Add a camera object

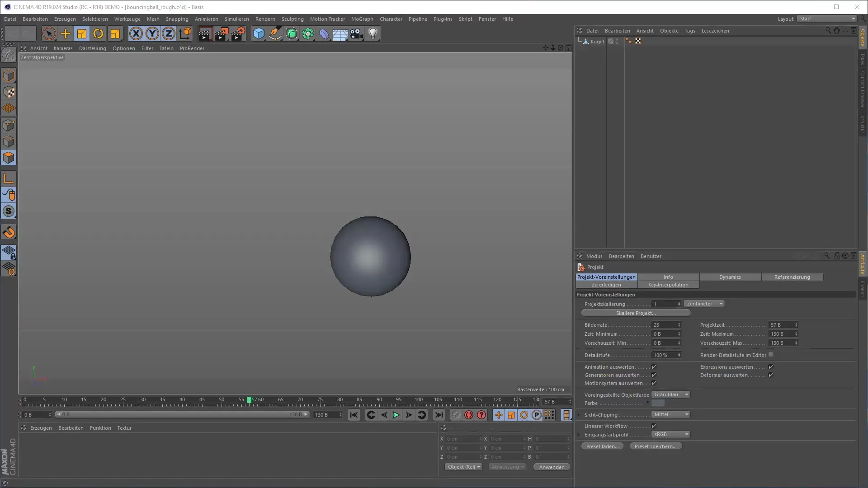click(x=356, y=33)
